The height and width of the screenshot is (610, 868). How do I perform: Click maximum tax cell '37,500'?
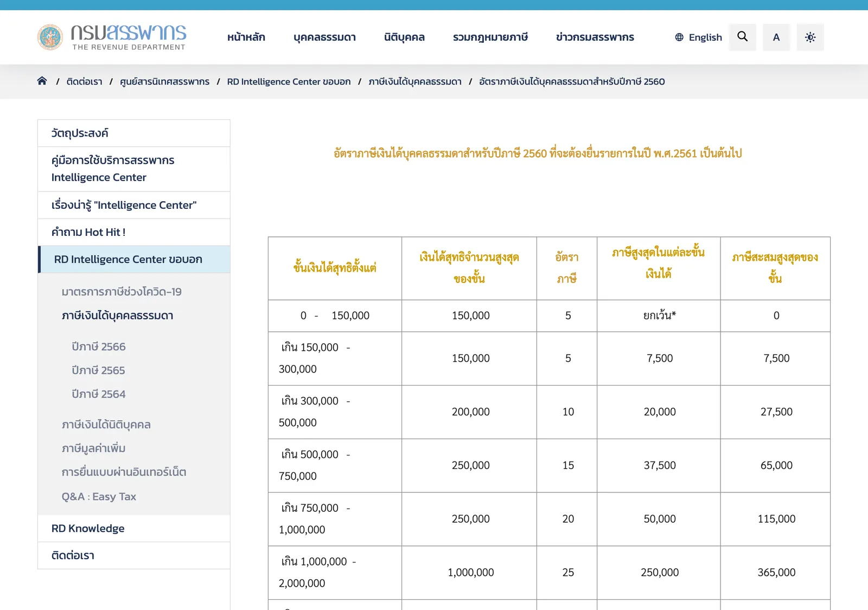pos(660,465)
